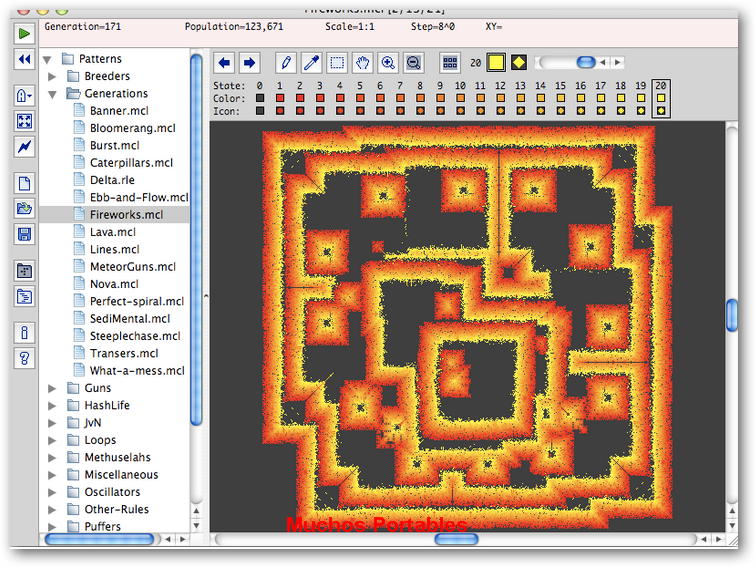This screenshot has height=567, width=756.
Task: Click the state 20 color swatch
Action: (660, 99)
